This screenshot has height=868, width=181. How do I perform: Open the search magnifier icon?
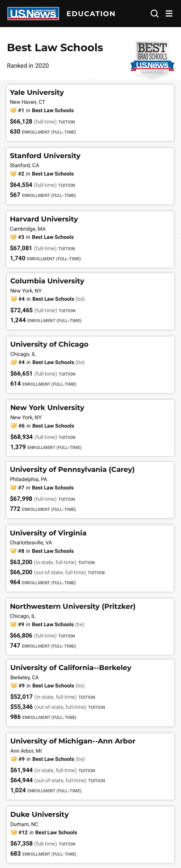(155, 13)
